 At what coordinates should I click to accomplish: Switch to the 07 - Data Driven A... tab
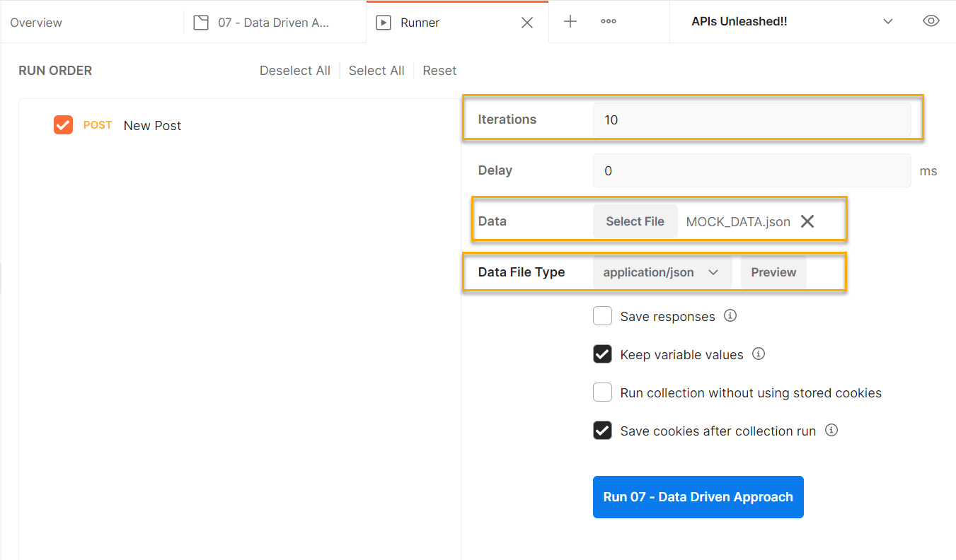275,23
